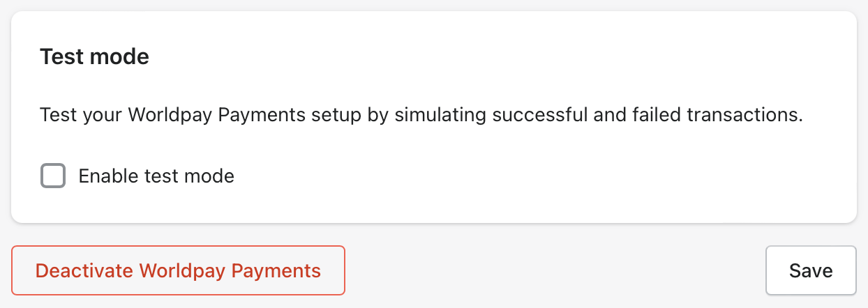Click the word 'test' in the checkbox label
Viewport: 868px width, 308px height.
(161, 176)
